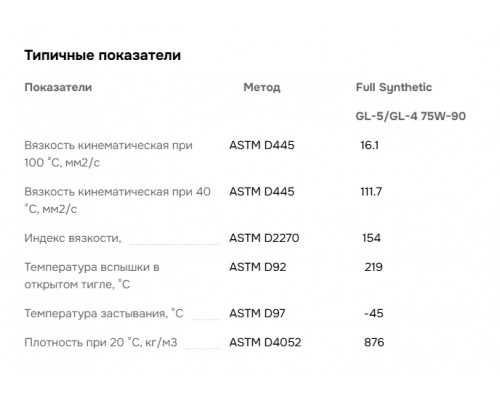Select the Температура вспышки row label
This screenshot has height=400, width=500.
(x=92, y=276)
